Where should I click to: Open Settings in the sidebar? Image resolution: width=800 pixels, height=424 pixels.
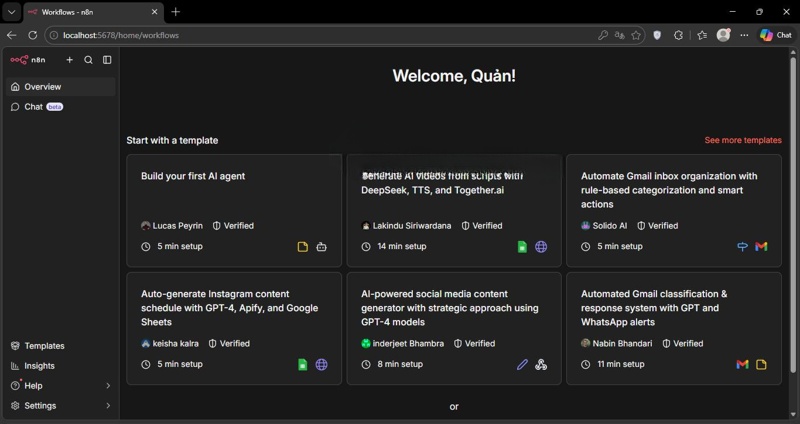click(x=60, y=405)
